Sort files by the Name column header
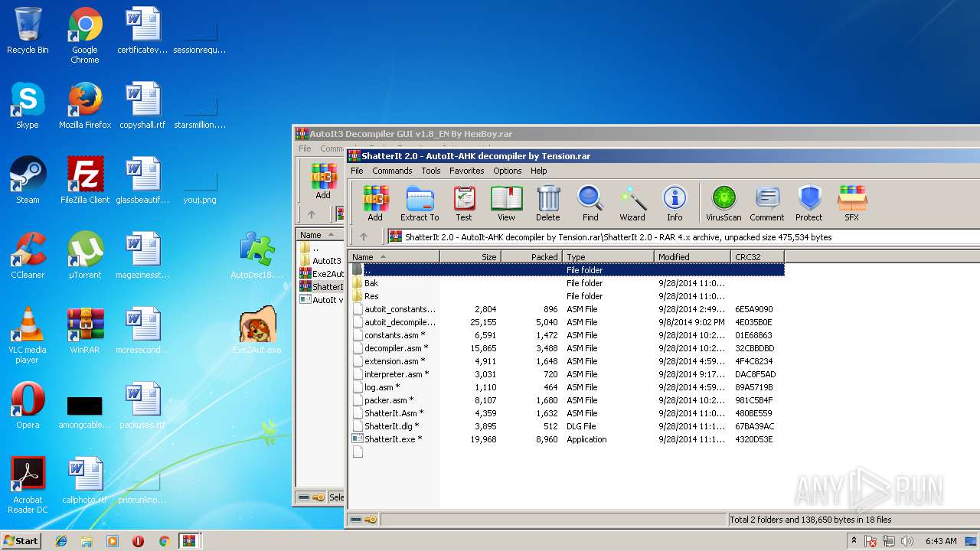The height and width of the screenshot is (551, 980). 394,257
